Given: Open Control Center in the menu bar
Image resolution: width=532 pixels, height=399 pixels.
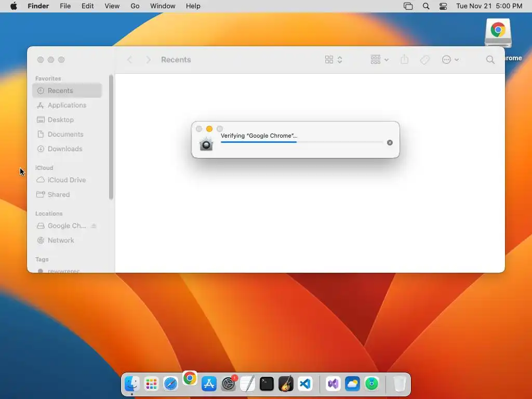Looking at the screenshot, I should coord(443,6).
